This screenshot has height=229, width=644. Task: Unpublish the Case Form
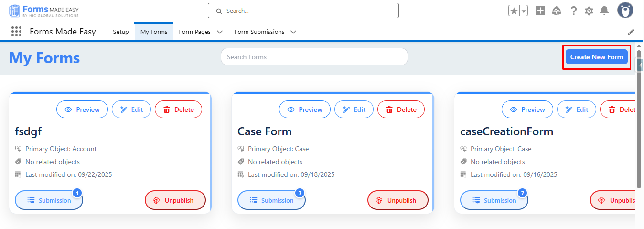pos(397,200)
